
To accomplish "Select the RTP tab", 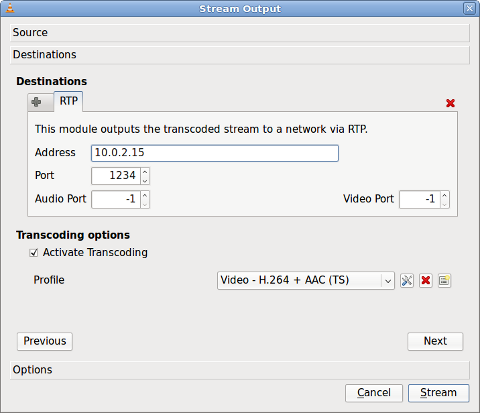I will [68, 101].
